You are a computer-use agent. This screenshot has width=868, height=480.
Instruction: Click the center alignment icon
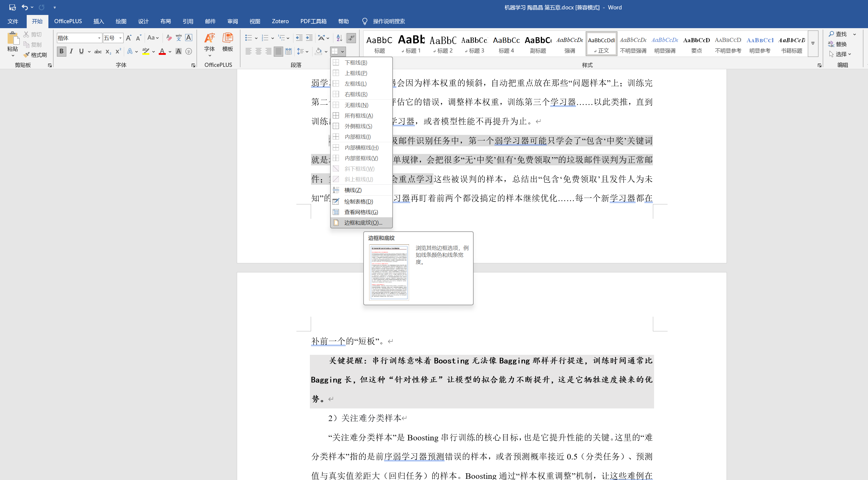pos(259,51)
